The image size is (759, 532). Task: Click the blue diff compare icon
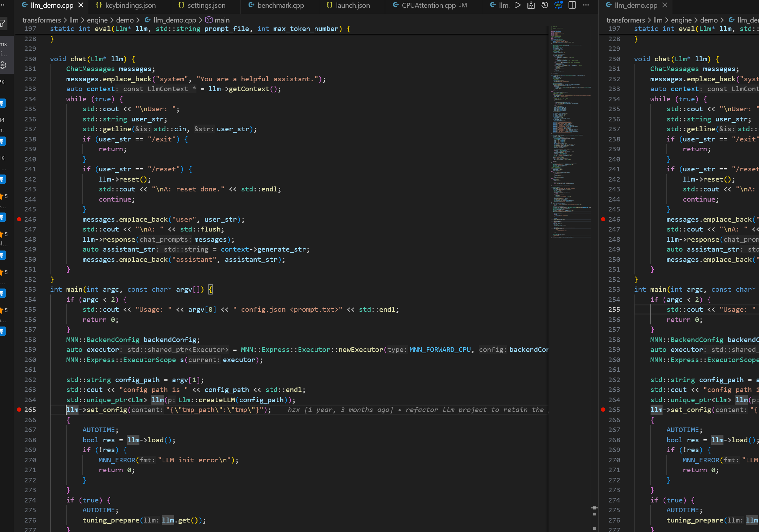coord(558,5)
